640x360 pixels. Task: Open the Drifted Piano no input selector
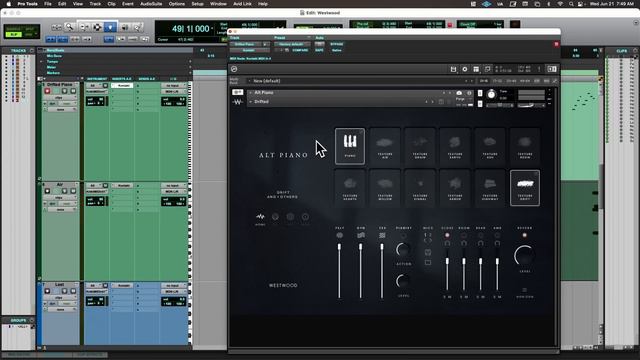[x=173, y=86]
